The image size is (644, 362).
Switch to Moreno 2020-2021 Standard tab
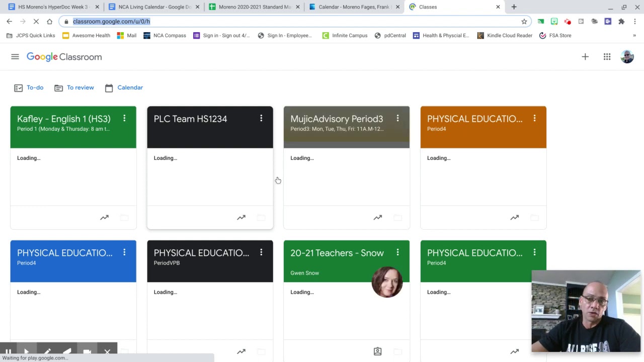tap(255, 7)
